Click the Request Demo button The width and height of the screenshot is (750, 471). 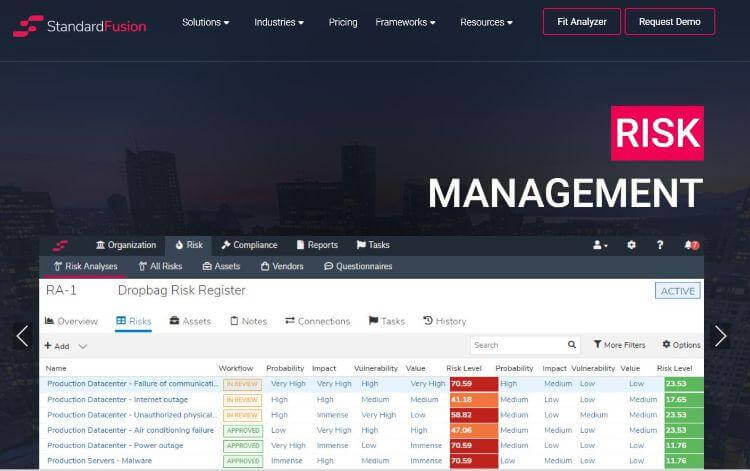click(670, 22)
